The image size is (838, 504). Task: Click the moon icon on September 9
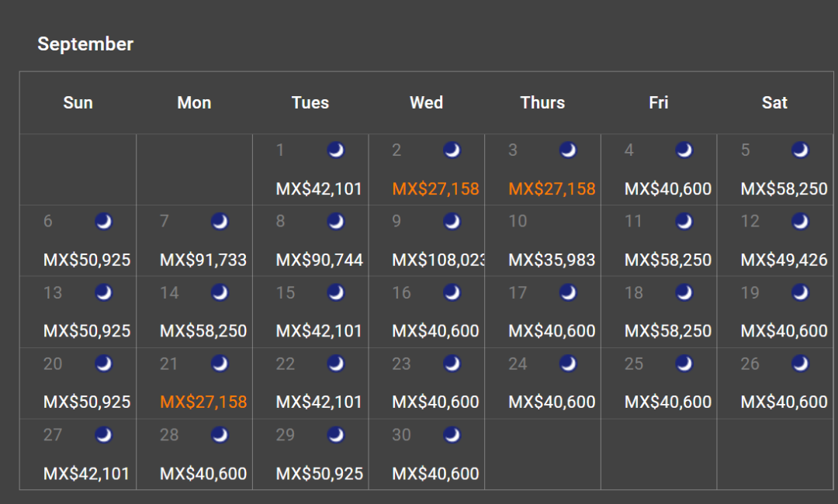coord(452,221)
